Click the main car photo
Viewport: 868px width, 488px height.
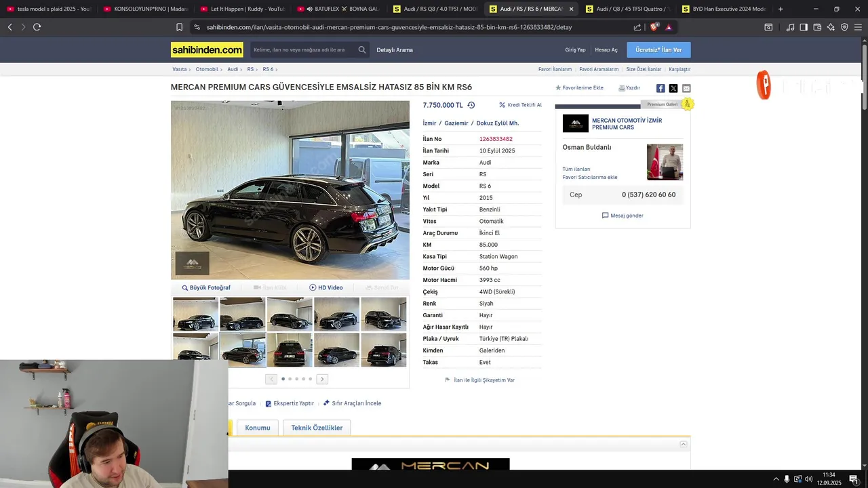pos(290,190)
